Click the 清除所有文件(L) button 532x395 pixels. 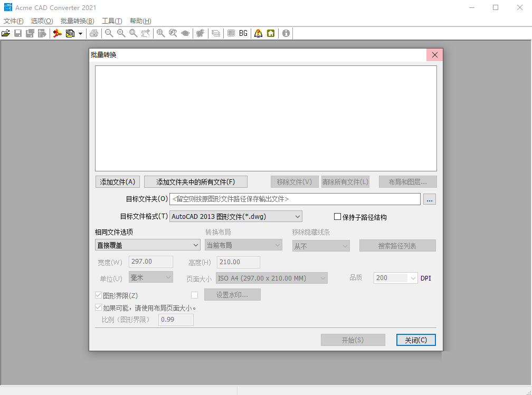point(345,182)
